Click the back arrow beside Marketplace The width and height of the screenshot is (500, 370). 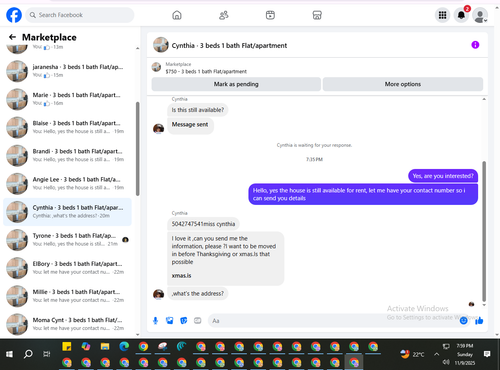click(x=12, y=37)
